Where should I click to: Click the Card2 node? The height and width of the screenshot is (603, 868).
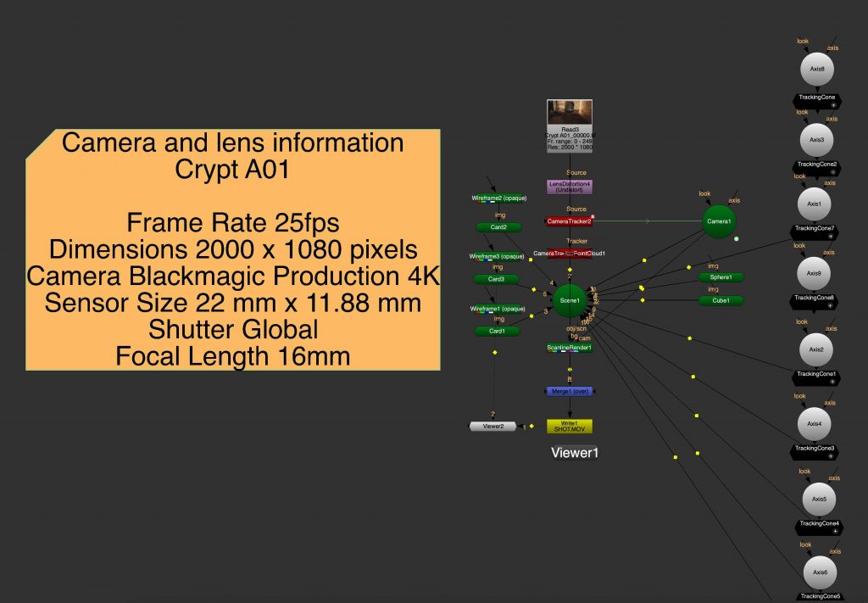(x=499, y=227)
